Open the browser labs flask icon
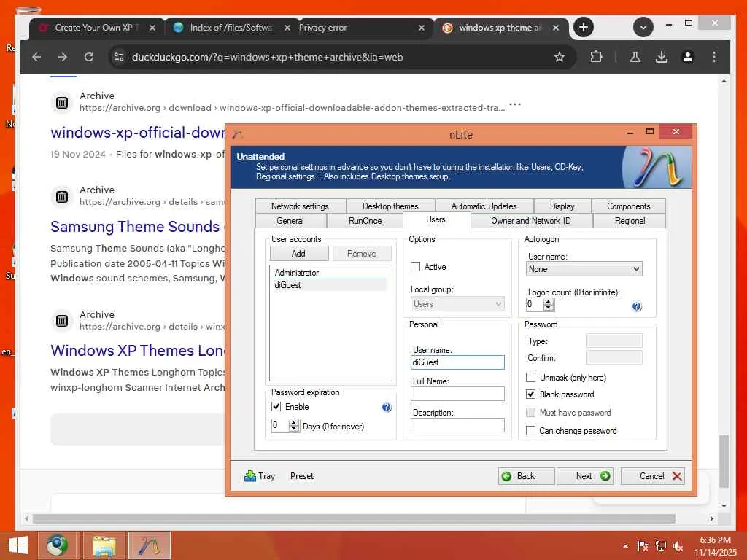The height and width of the screenshot is (560, 747). click(635, 57)
